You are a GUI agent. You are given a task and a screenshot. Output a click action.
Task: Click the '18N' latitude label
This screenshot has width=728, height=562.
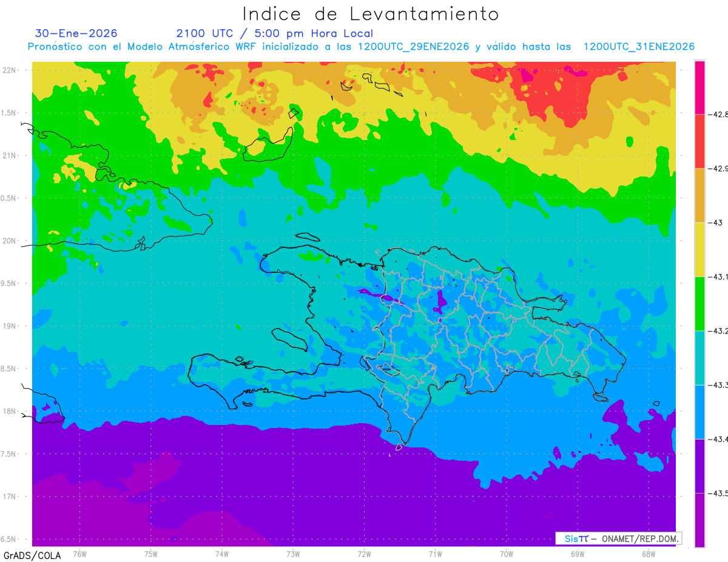(10, 411)
